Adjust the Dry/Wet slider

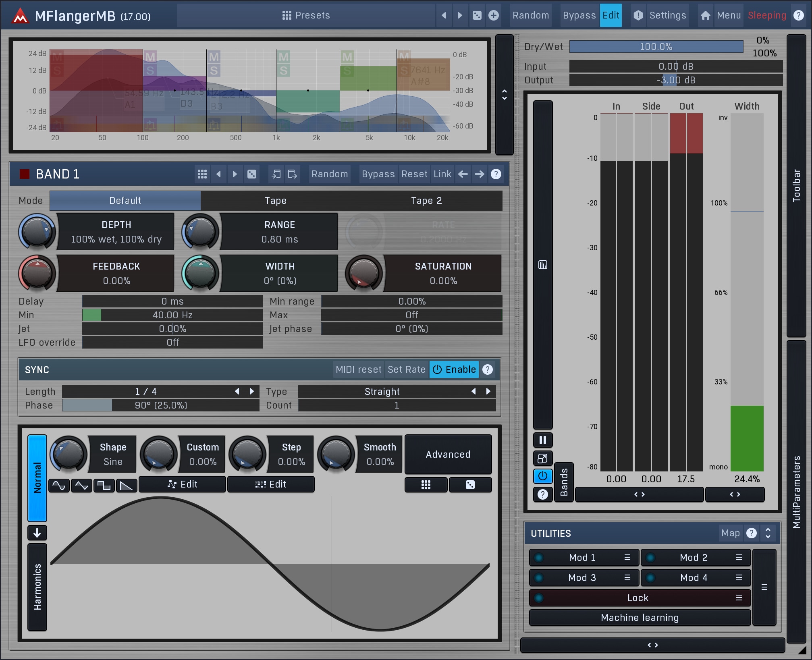click(656, 47)
